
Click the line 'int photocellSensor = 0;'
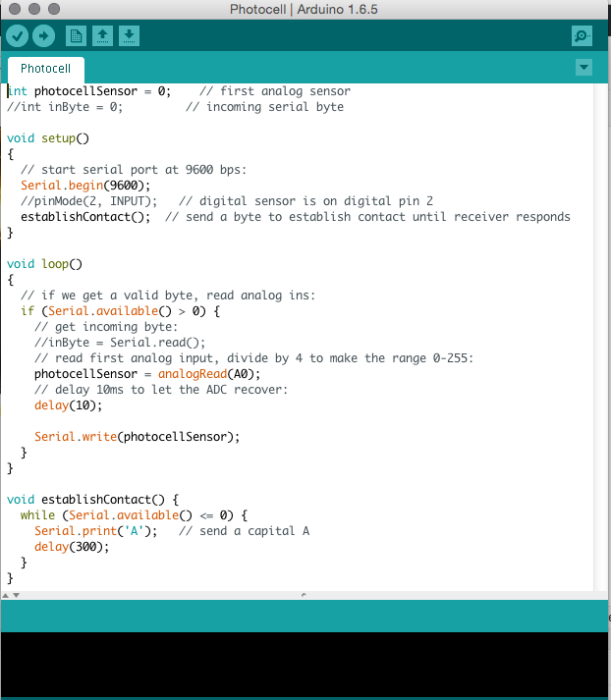pos(88,91)
